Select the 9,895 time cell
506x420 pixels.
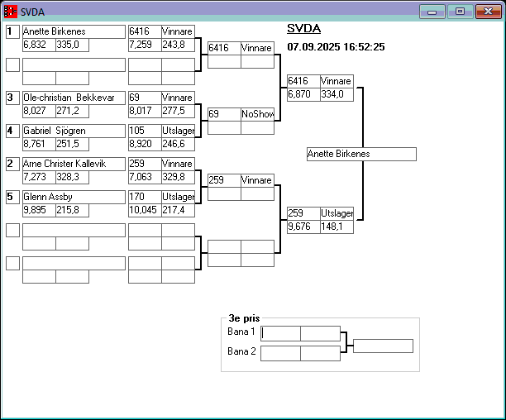[38, 211]
